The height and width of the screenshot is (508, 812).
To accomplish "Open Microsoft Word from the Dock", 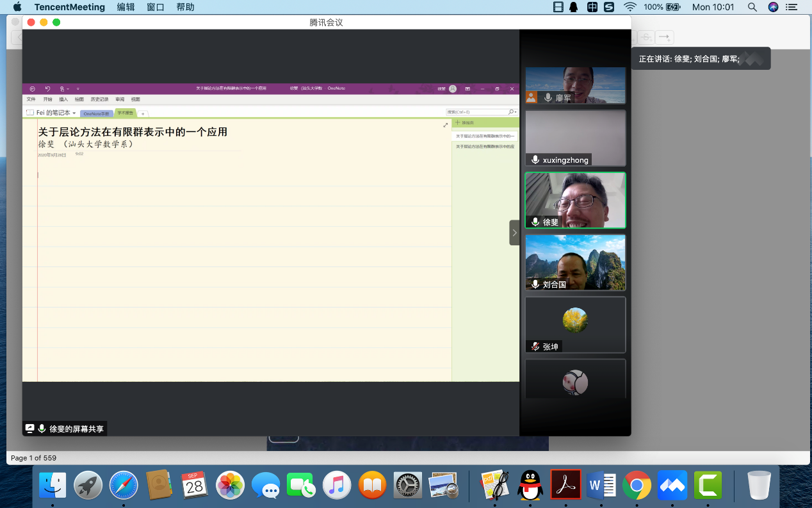I will coord(601,485).
